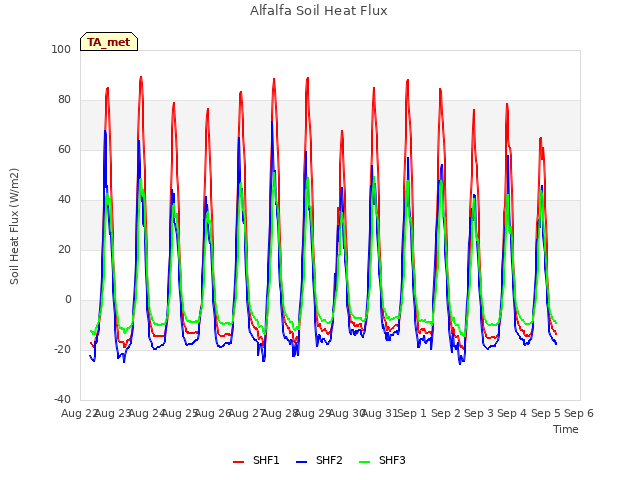
Task: Click the y-axis tick label -40
Action: click(62, 399)
